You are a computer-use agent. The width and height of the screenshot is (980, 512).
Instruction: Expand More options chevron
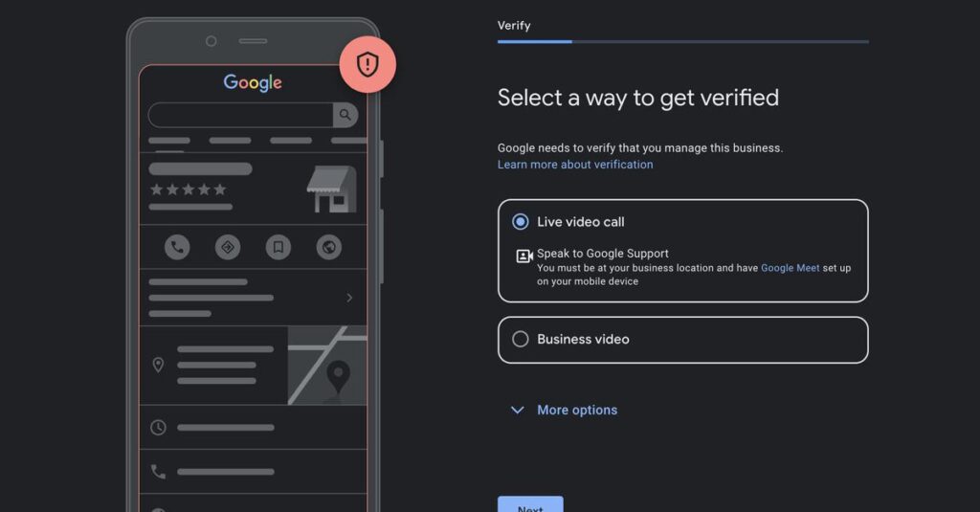tap(517, 411)
